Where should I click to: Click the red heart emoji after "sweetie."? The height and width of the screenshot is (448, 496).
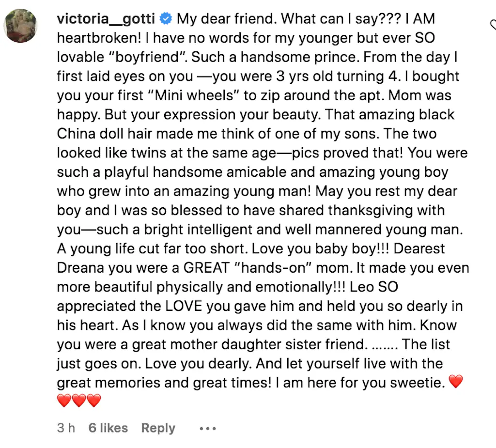click(x=456, y=382)
